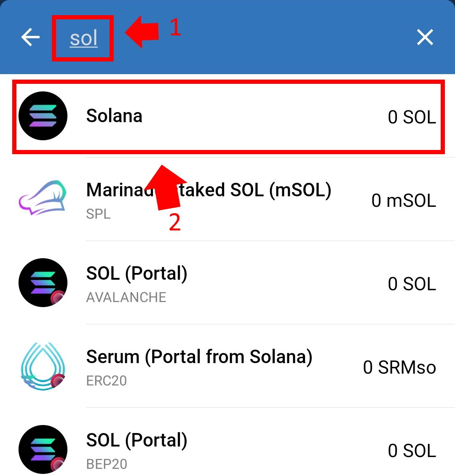455x476 pixels.
Task: Go back using the left arrow
Action: [x=30, y=37]
